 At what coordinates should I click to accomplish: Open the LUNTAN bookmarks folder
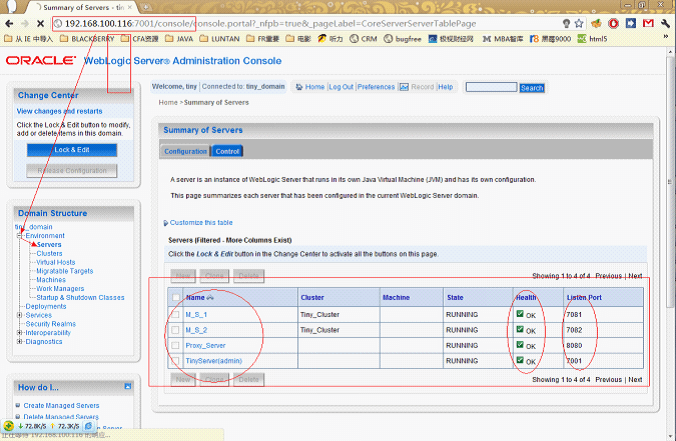(220, 39)
